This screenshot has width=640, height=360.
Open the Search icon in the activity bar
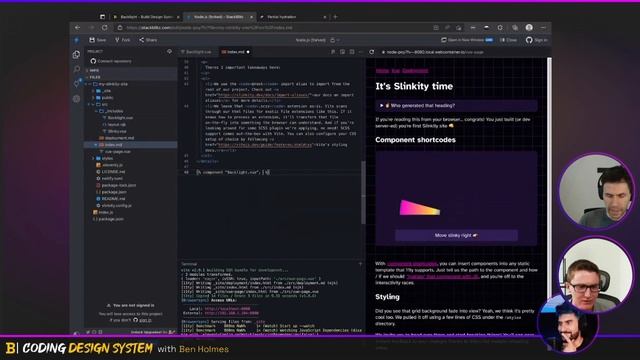point(76,69)
